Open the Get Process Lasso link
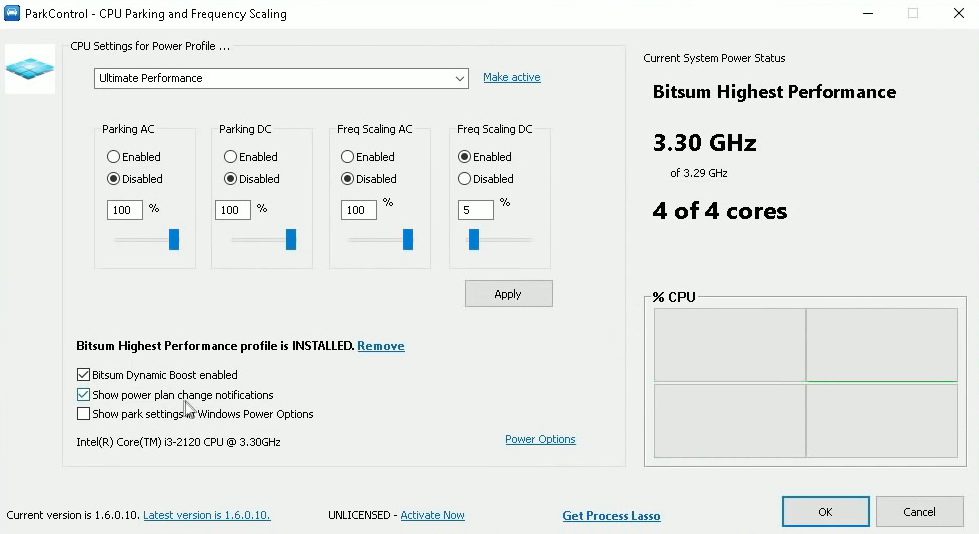Viewport: 979px width, 534px height. tap(611, 516)
